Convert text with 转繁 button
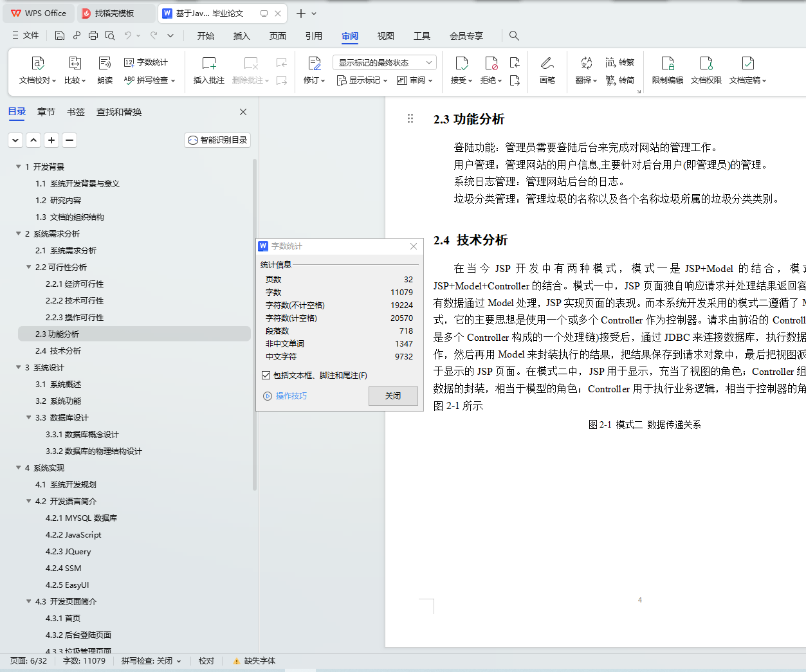 620,62
